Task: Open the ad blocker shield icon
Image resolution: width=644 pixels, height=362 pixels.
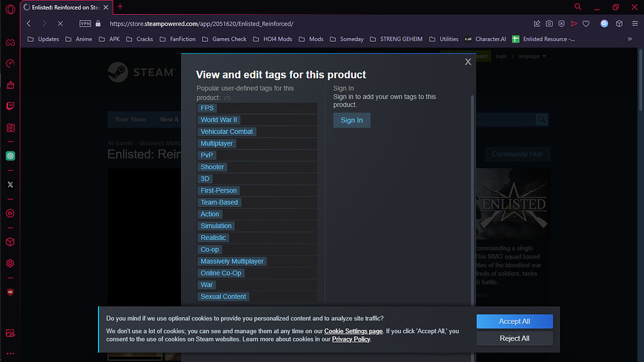Action: pyautogui.click(x=561, y=23)
